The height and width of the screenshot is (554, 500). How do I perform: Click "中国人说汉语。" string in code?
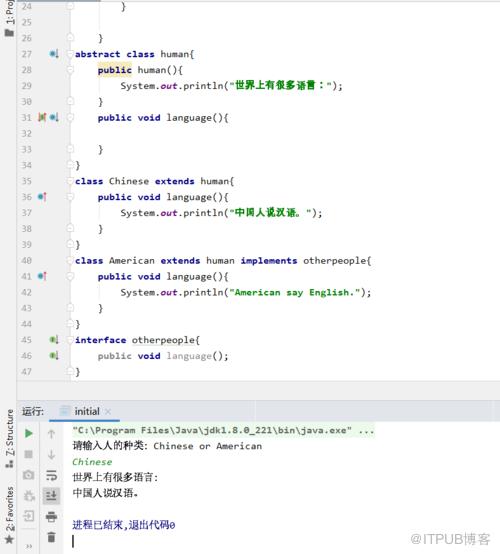271,213
